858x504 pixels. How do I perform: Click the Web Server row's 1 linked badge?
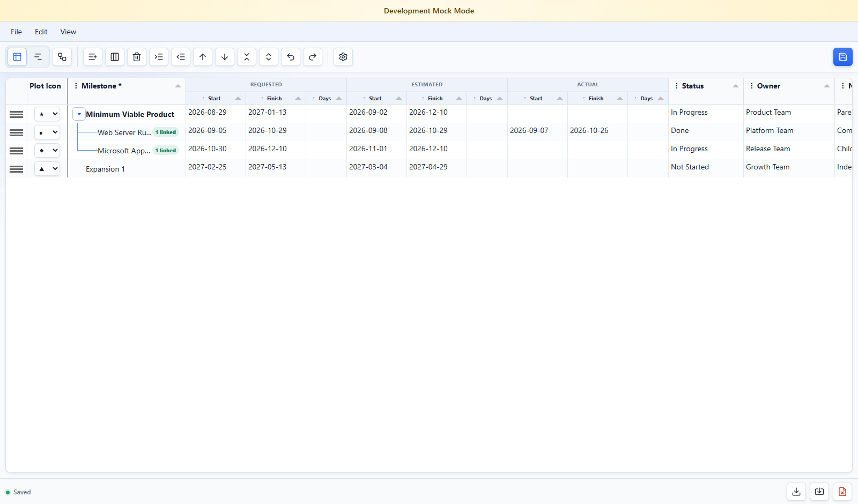[166, 132]
